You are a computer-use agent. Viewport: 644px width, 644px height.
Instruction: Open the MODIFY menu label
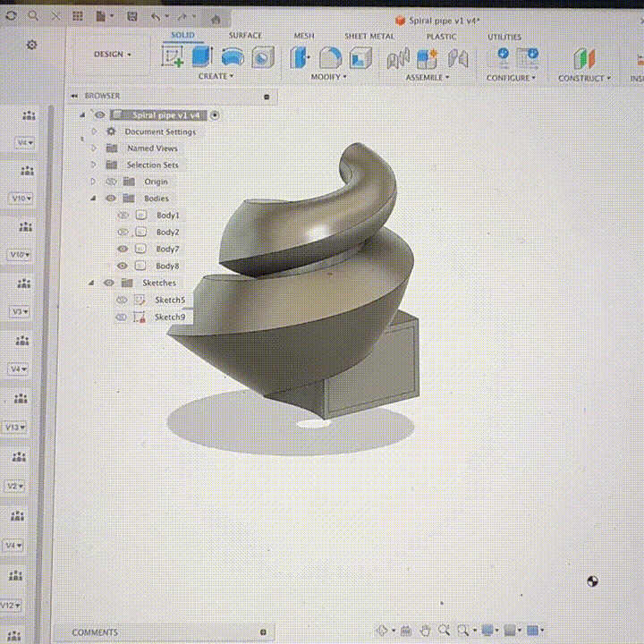[x=327, y=77]
